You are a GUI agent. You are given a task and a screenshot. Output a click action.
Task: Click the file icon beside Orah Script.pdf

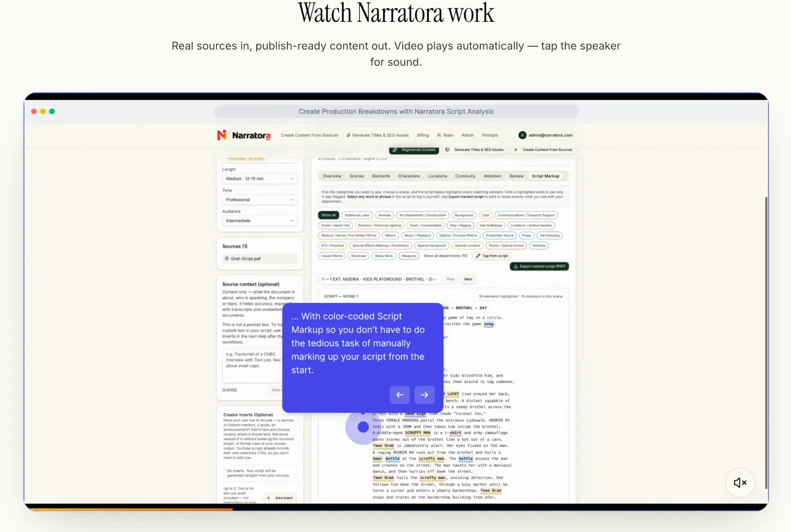pyautogui.click(x=226, y=258)
